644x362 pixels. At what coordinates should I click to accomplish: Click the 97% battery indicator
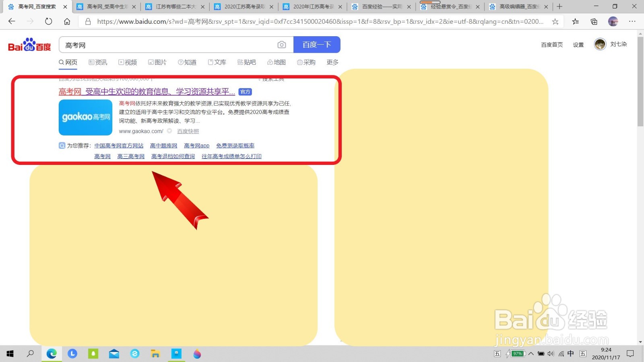coord(517,354)
